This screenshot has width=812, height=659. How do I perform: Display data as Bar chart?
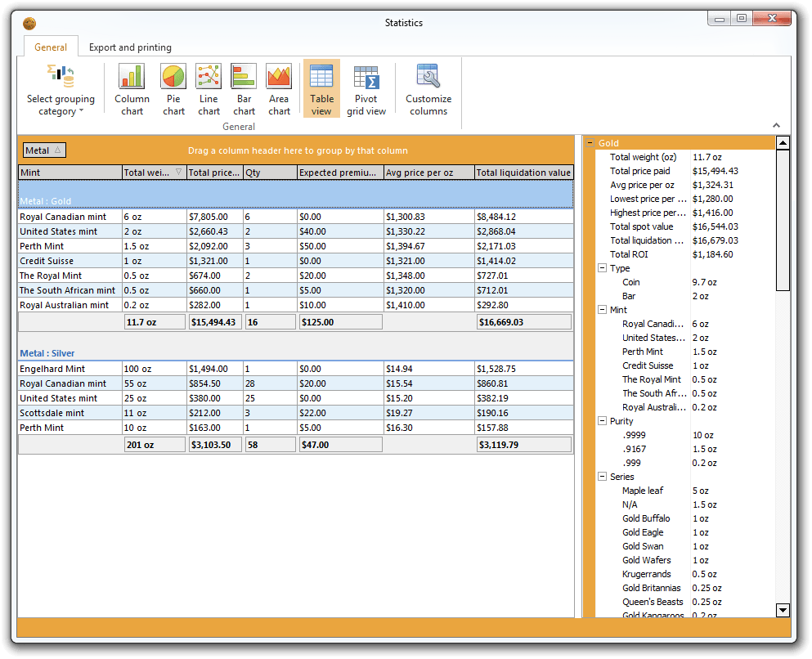tap(244, 87)
